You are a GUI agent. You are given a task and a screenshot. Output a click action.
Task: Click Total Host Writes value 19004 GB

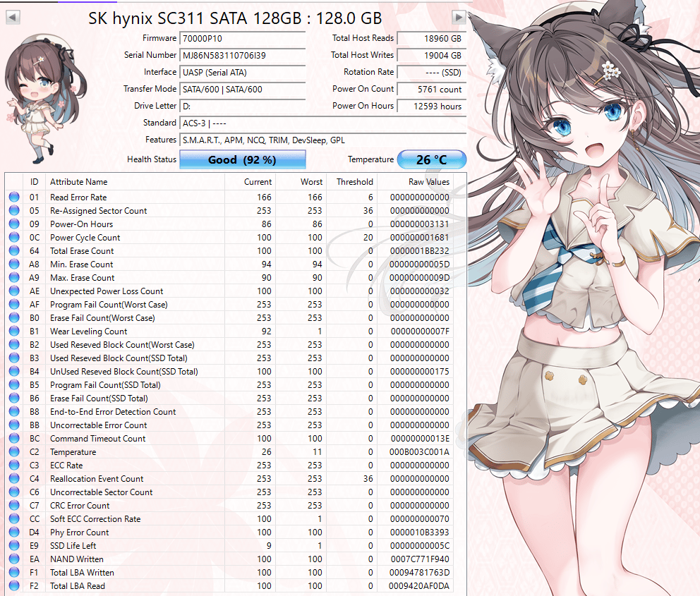tap(432, 55)
